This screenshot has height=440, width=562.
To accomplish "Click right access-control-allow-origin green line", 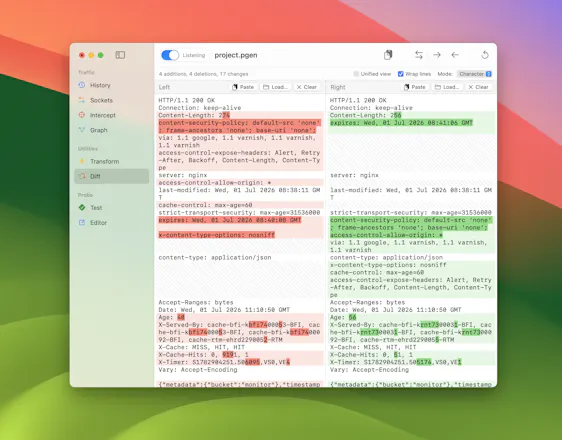I will 386,235.
